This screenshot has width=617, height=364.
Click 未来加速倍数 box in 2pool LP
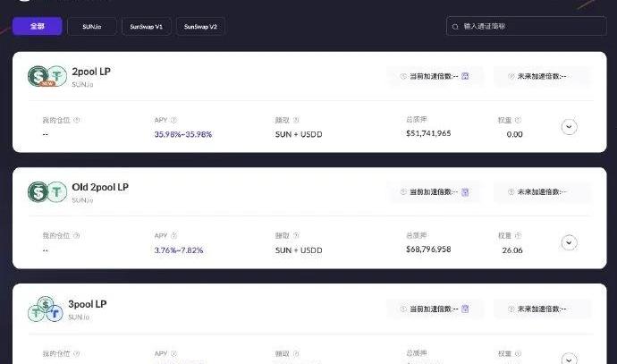542,76
